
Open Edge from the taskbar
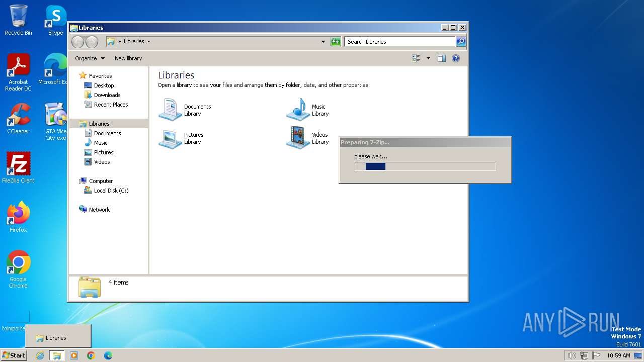click(x=108, y=355)
